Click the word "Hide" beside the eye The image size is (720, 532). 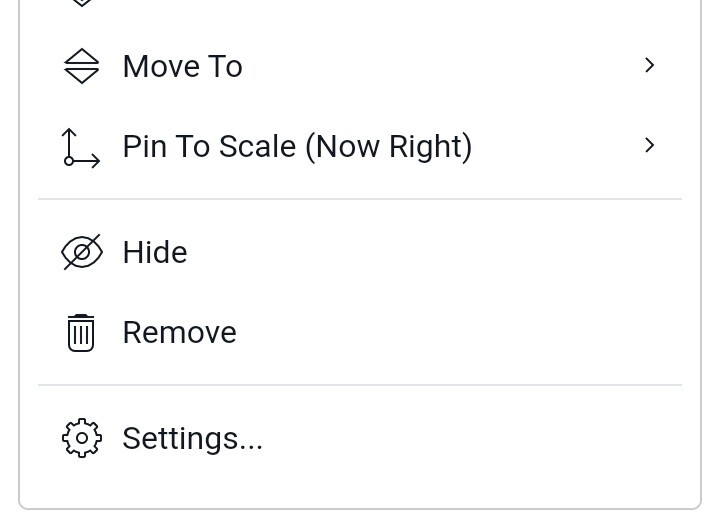pyautogui.click(x=155, y=253)
